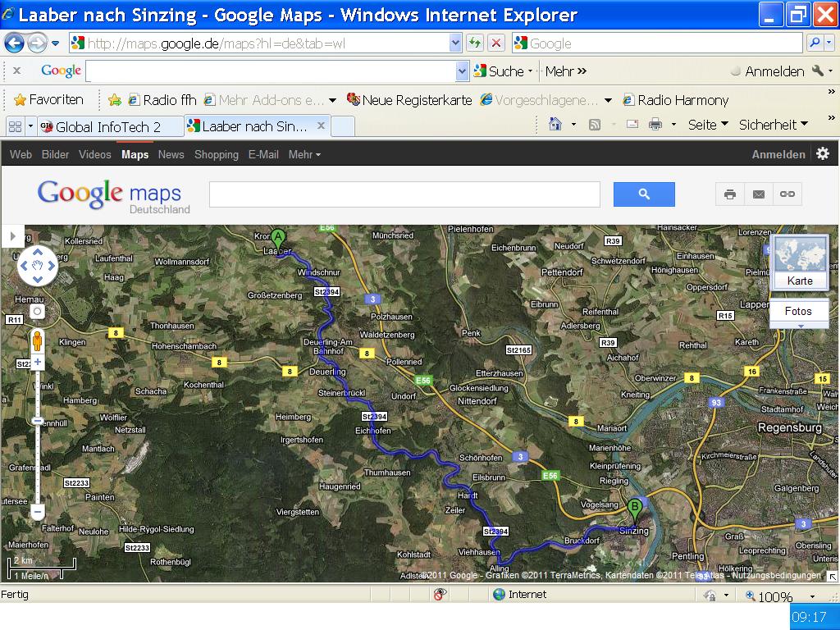Open Radio Harmony favorite link
The width and height of the screenshot is (840, 630).
(676, 100)
